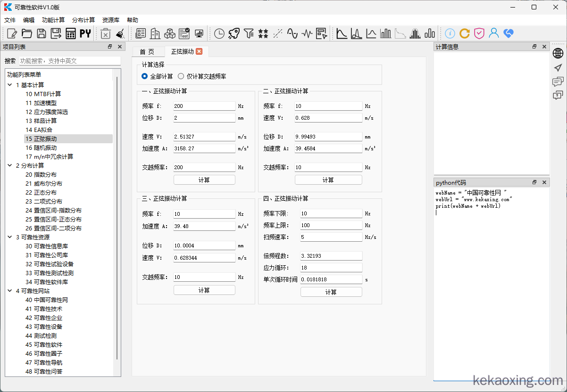Screen dimensions: 567x392
Task: Click the newspaper information library icon
Action: click(141, 33)
